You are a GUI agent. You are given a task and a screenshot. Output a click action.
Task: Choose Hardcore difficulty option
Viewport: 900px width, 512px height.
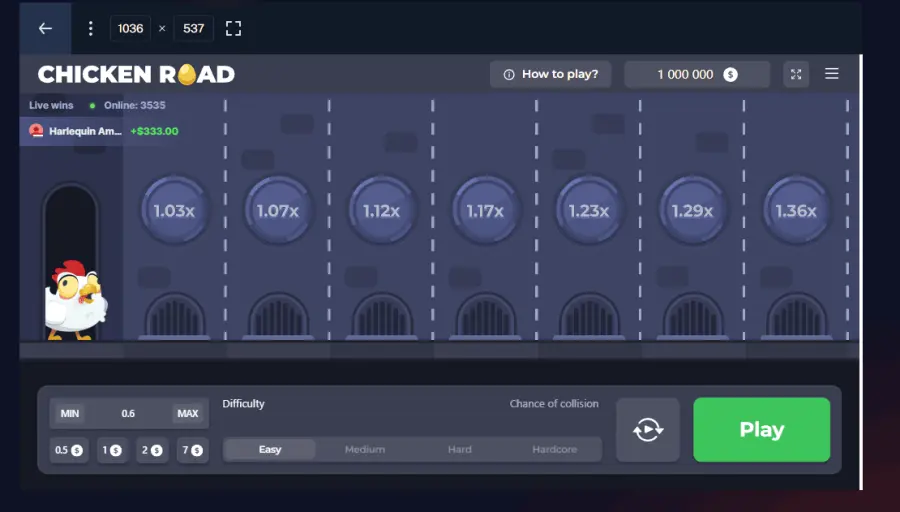(x=554, y=449)
